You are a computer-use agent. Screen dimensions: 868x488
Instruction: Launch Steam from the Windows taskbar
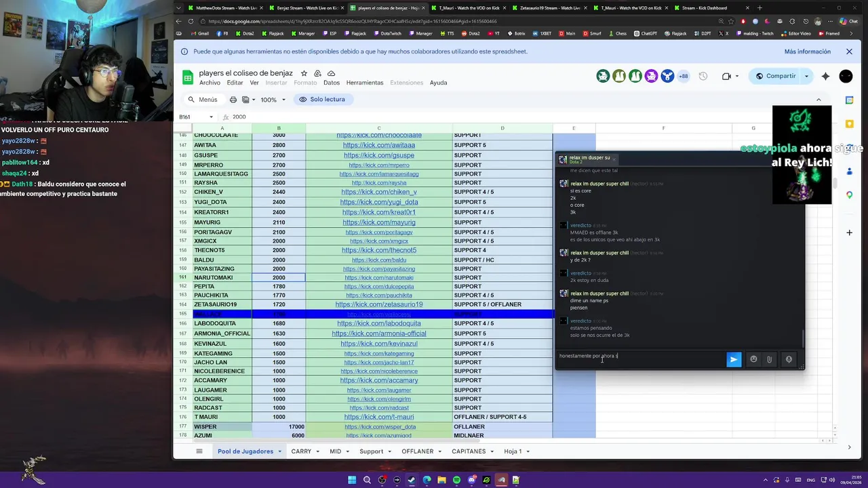(412, 480)
